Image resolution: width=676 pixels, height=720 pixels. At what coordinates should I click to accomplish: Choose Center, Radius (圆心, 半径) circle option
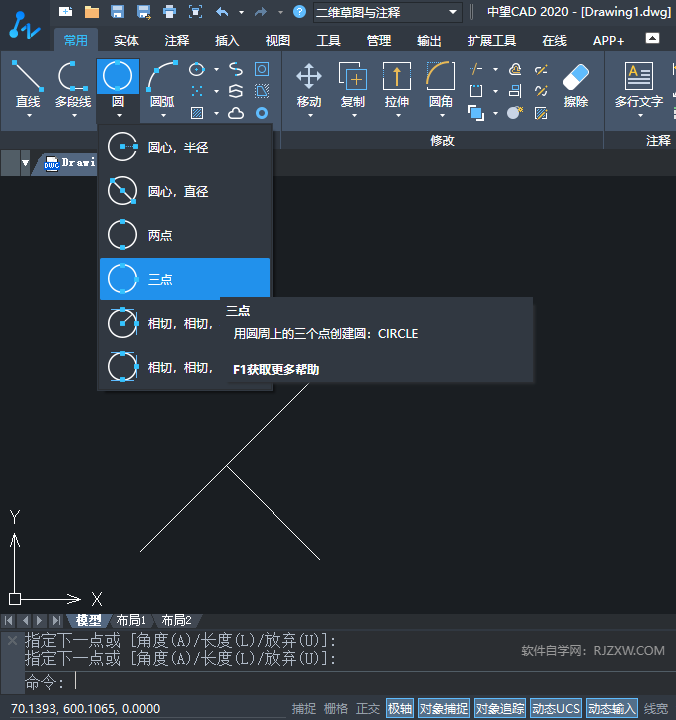pyautogui.click(x=185, y=147)
